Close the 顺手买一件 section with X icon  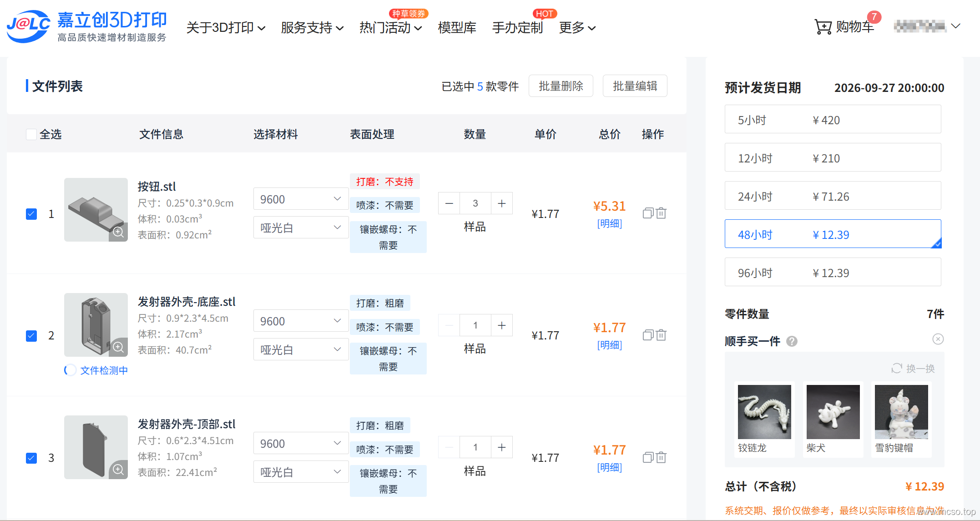[938, 339]
